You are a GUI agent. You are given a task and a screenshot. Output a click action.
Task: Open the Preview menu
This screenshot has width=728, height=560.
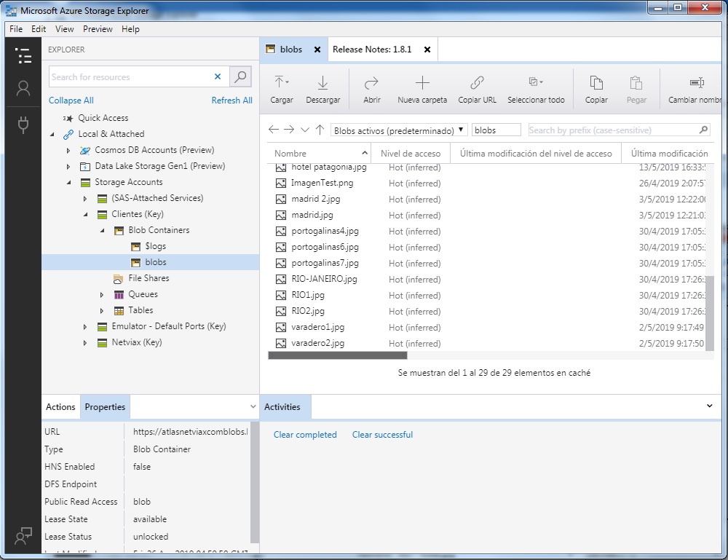click(98, 29)
